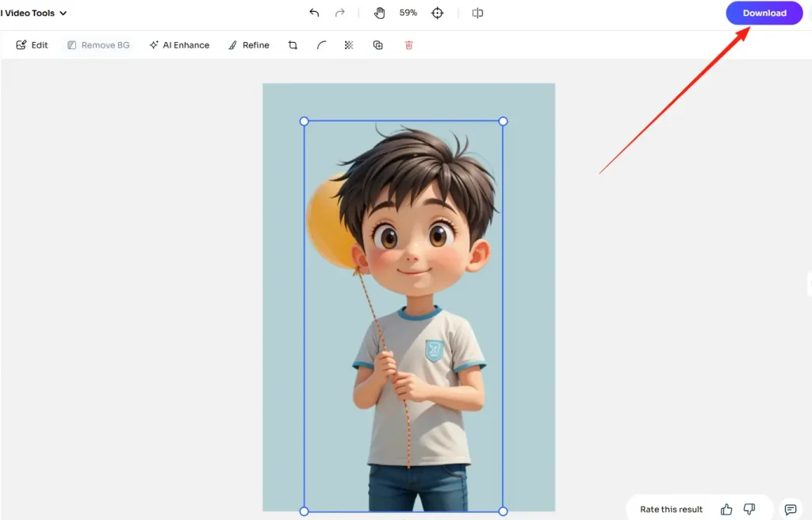
Task: Click the Download button
Action: 764,13
